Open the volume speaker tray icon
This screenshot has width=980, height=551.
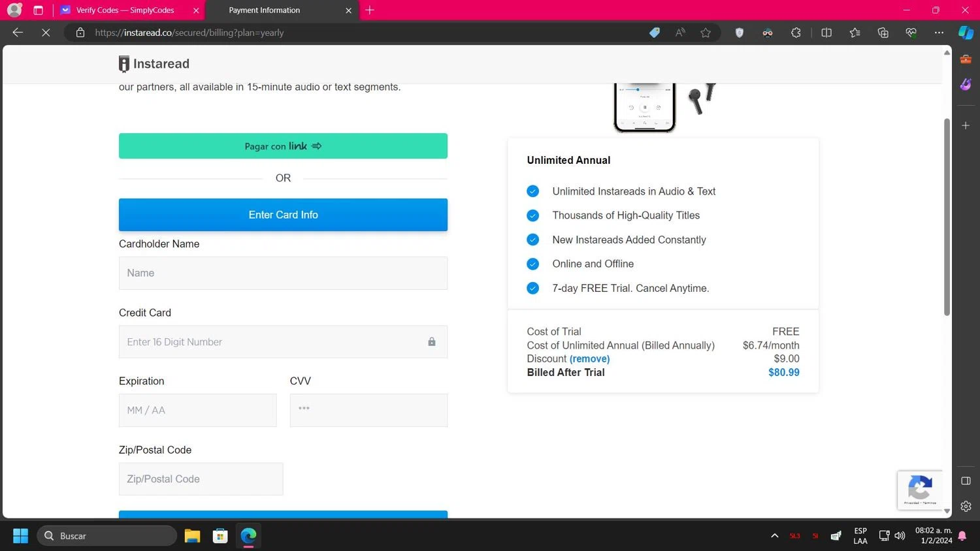click(x=900, y=536)
